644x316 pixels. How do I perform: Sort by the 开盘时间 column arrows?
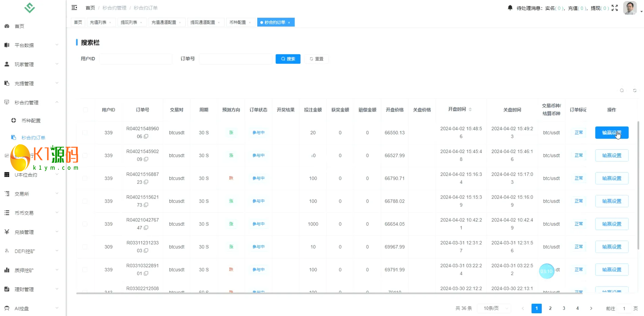point(470,109)
